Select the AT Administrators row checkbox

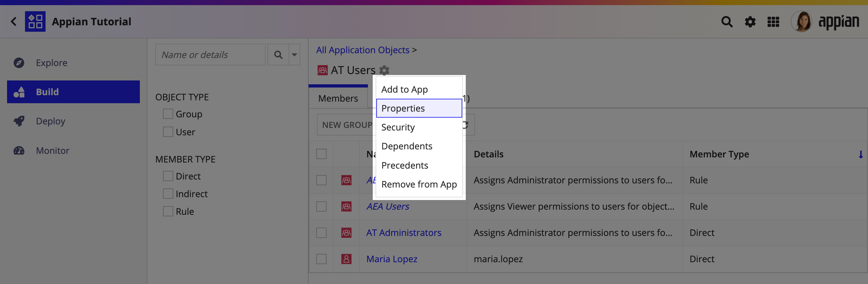[321, 232]
